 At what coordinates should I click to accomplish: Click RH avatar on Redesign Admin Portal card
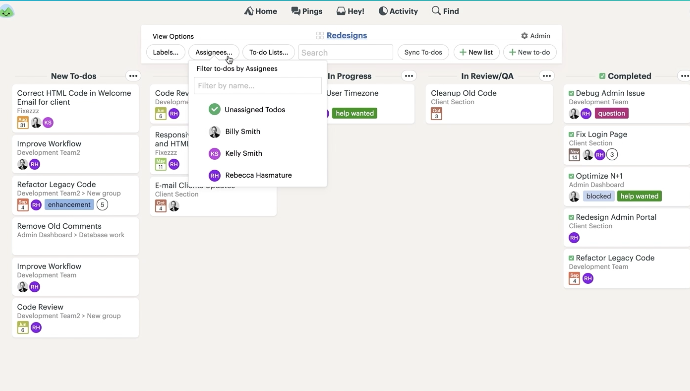[574, 238]
